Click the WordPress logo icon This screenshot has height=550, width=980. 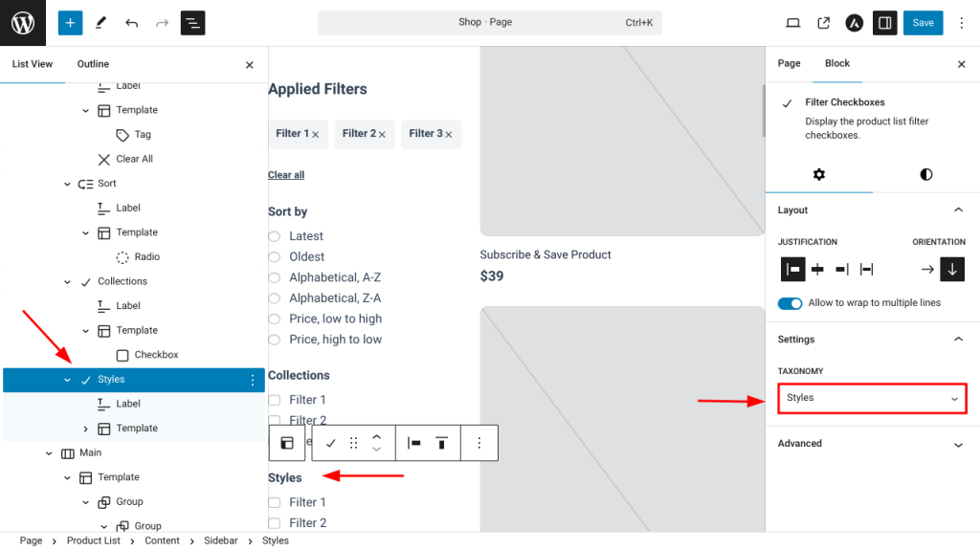click(23, 23)
